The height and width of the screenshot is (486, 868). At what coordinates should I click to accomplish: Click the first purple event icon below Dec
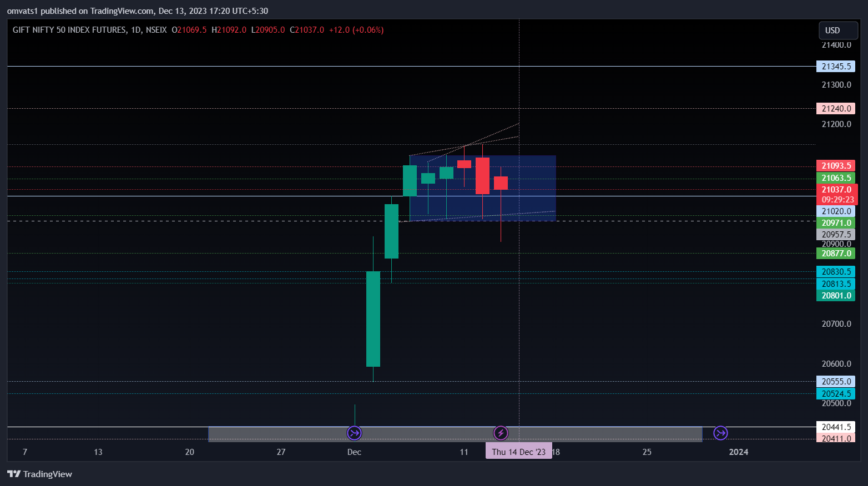point(354,433)
